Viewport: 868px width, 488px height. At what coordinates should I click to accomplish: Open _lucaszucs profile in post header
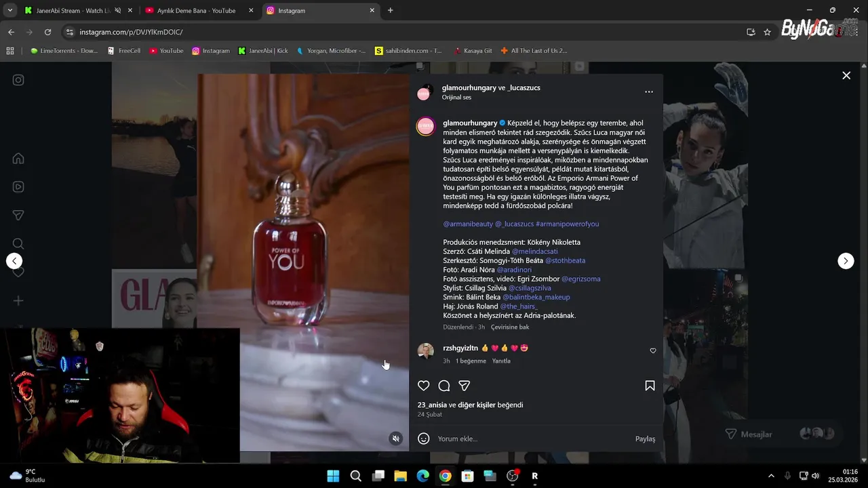click(x=524, y=87)
